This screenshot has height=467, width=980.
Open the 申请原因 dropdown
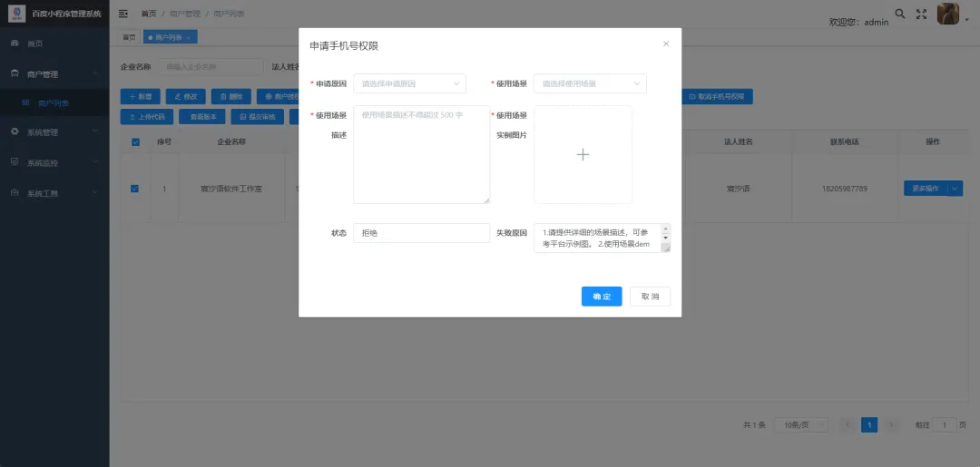pos(409,83)
